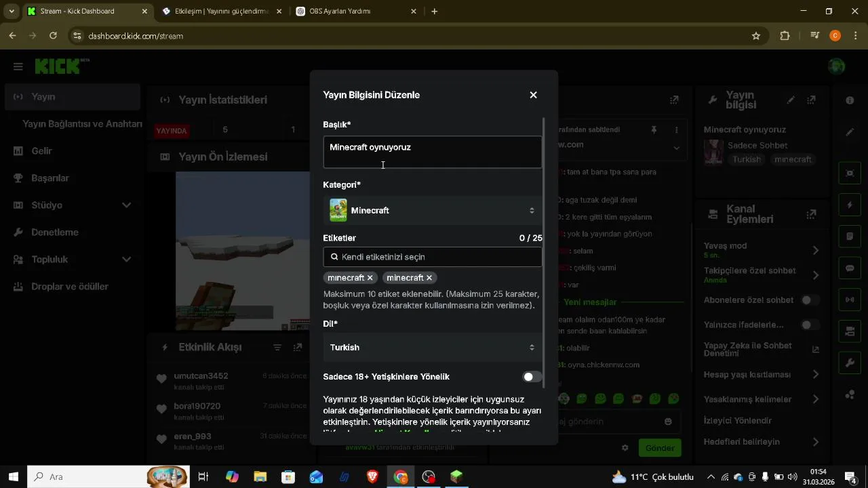Pop out the chat panel

(x=673, y=100)
